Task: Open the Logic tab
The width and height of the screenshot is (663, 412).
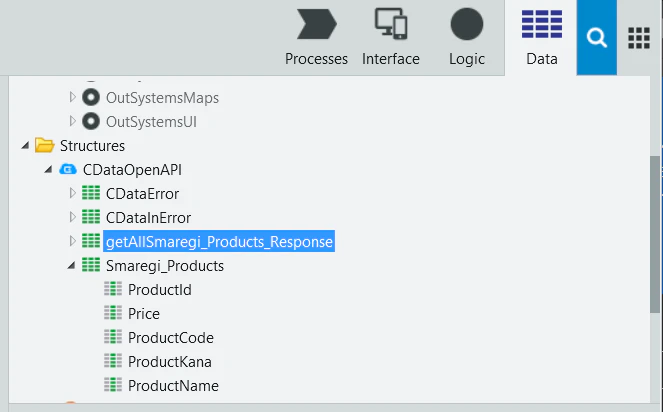Action: point(467,37)
